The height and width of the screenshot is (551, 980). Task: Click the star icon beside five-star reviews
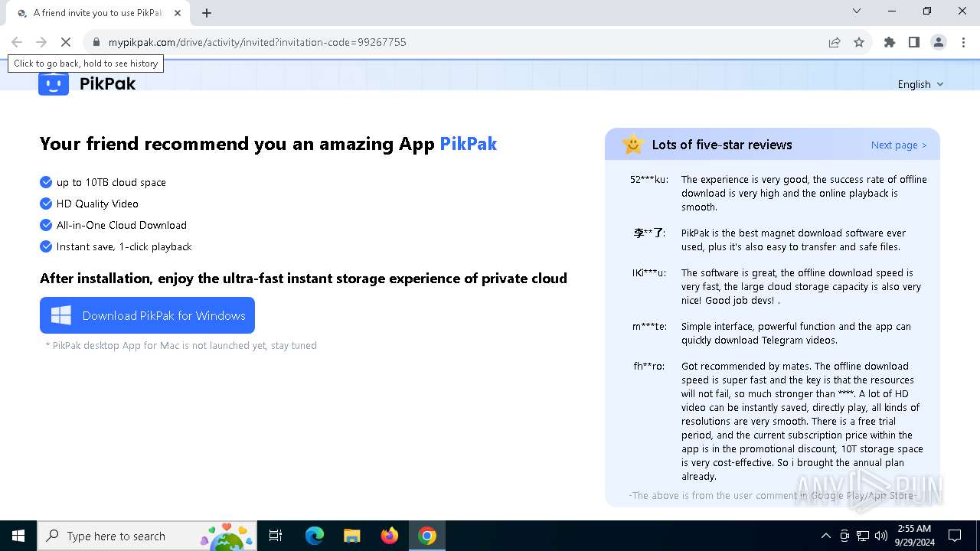point(633,144)
